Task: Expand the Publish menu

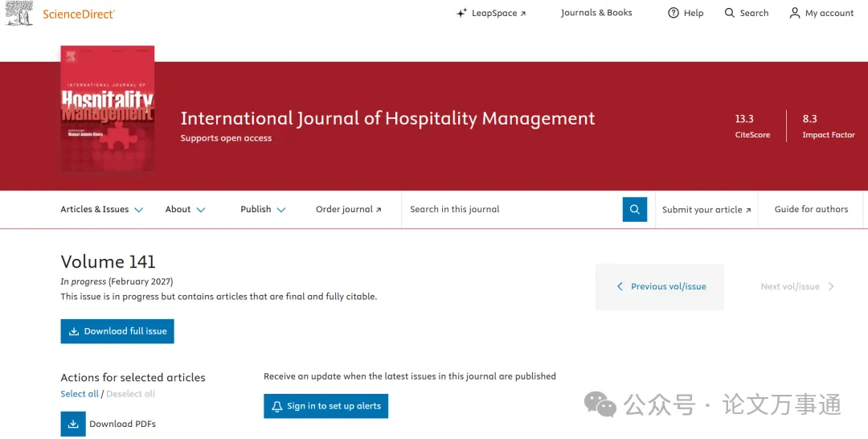Action: 263,209
